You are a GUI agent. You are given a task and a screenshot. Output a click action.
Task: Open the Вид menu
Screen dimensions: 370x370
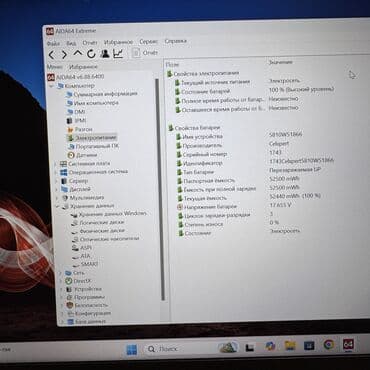point(71,43)
